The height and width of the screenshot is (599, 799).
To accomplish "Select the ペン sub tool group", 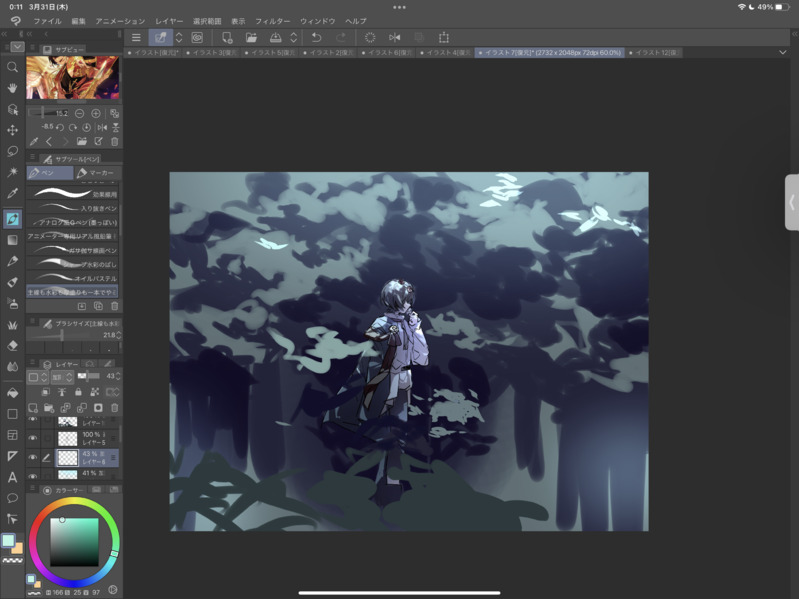I will [50, 173].
